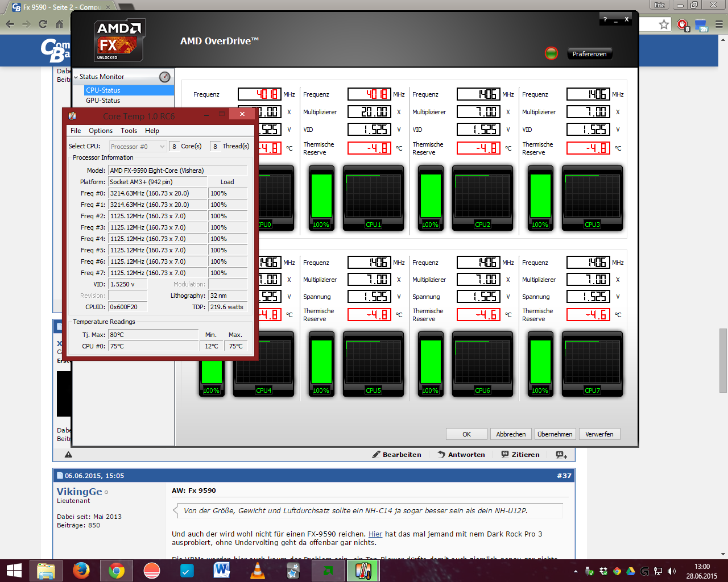This screenshot has height=582, width=728.
Task: Click the Verwerfen button
Action: tap(599, 434)
